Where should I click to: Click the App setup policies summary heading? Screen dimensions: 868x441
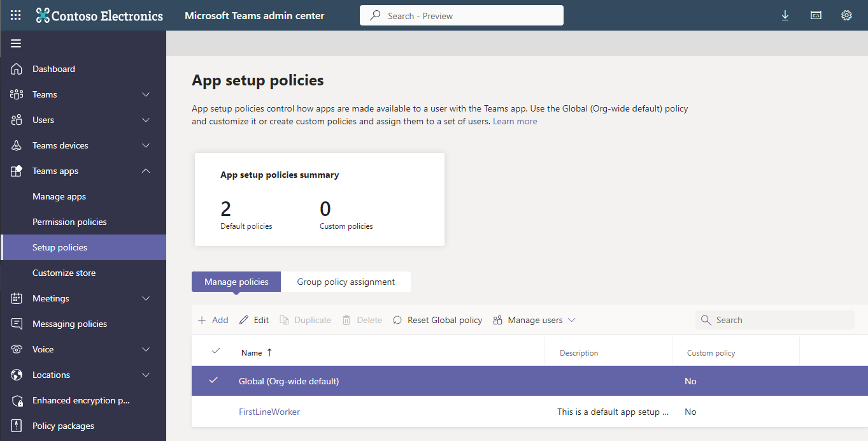(x=280, y=175)
